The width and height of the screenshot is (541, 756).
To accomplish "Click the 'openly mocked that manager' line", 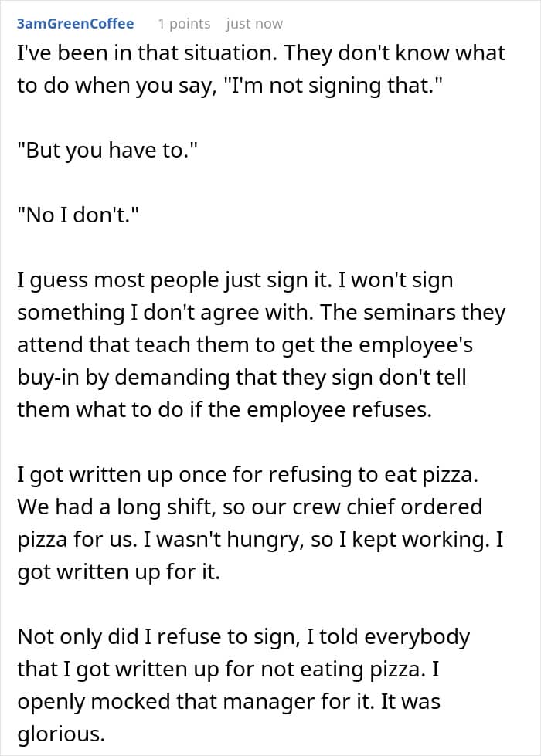I will click(x=229, y=701).
